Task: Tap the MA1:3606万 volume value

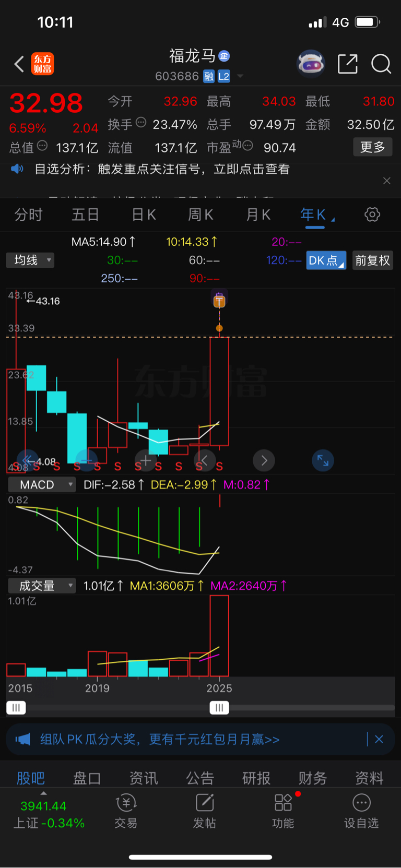Action: (x=167, y=586)
